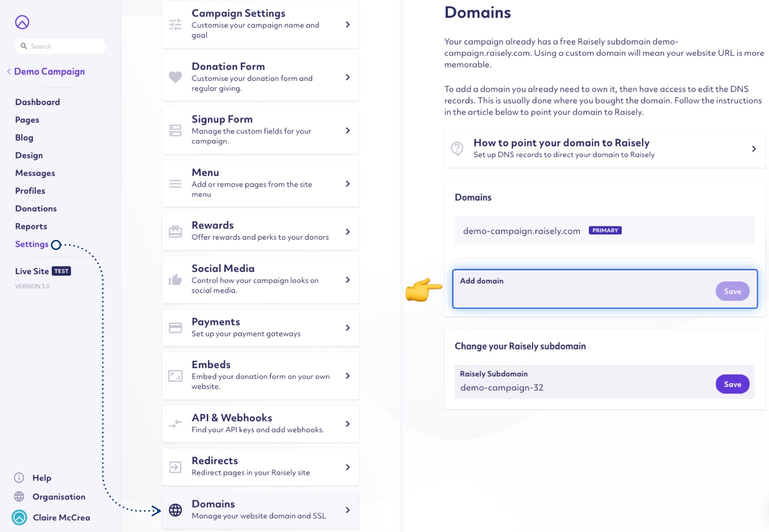Expand API & Webhooks chevron
Viewport: 769px width, 532px height.
coord(348,424)
